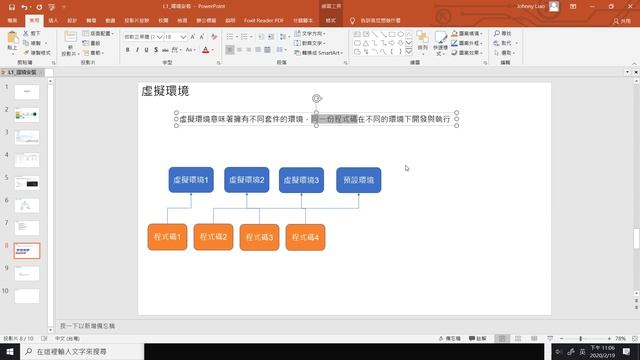Viewport: 640px width, 360px height.
Task: Open Quick Styles gallery
Action: tap(440, 42)
